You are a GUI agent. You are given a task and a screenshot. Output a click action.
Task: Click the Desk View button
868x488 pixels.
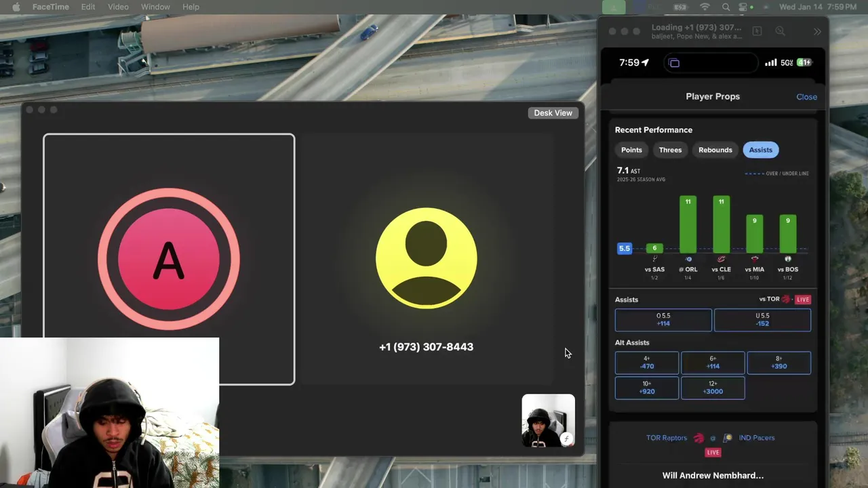point(553,113)
